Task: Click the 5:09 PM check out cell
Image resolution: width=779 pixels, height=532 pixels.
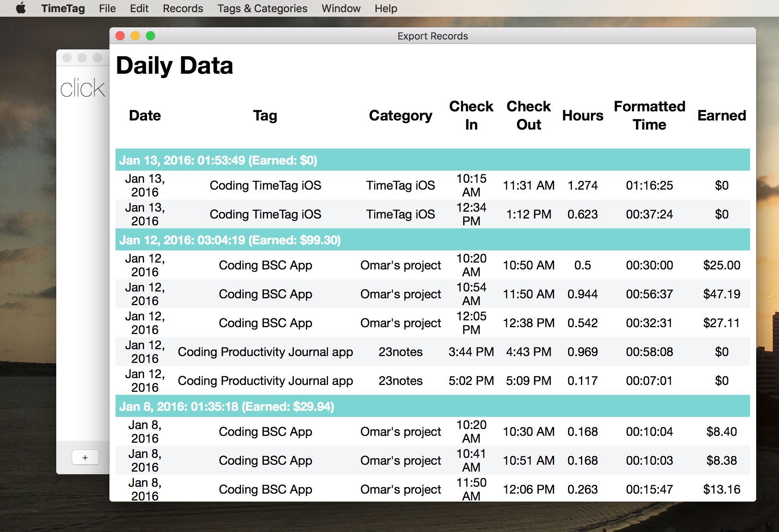Action: coord(529,381)
